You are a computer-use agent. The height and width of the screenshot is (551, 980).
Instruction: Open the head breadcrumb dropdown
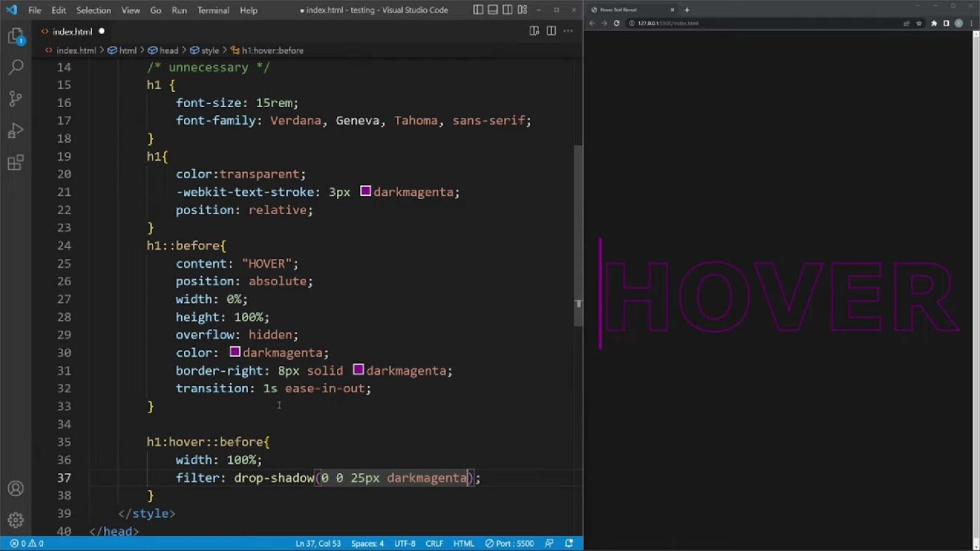coord(169,50)
